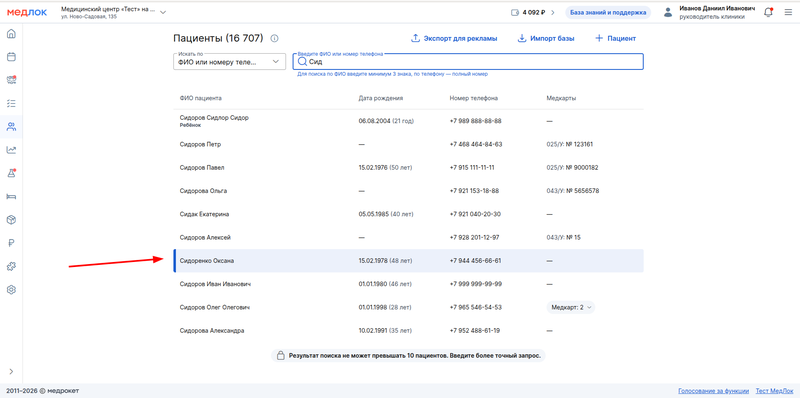
Task: Select the Patients people icon in sidebar
Action: pyautogui.click(x=11, y=127)
